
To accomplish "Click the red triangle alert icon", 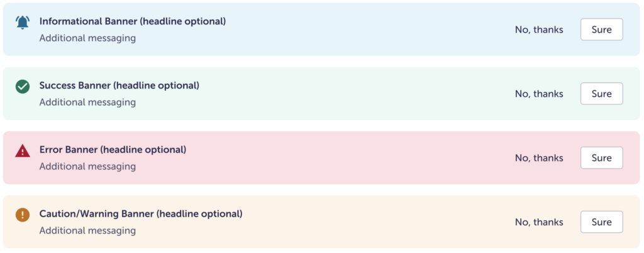I will pyautogui.click(x=23, y=151).
